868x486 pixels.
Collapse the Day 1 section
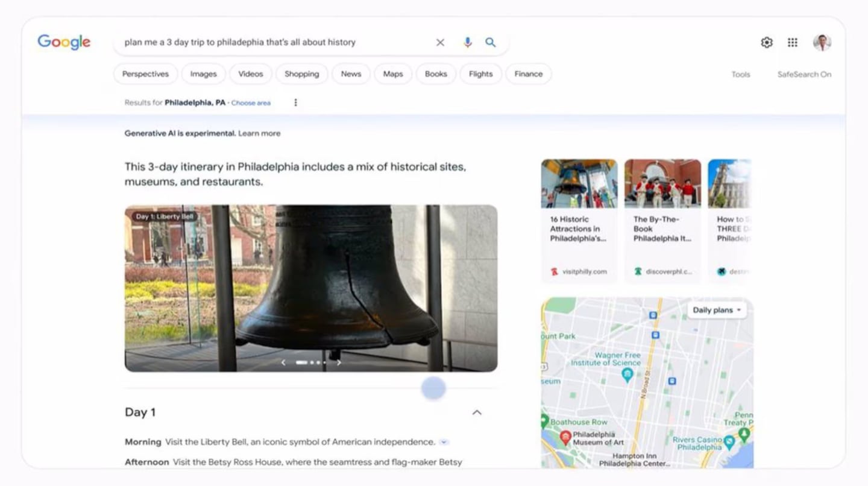click(x=477, y=412)
